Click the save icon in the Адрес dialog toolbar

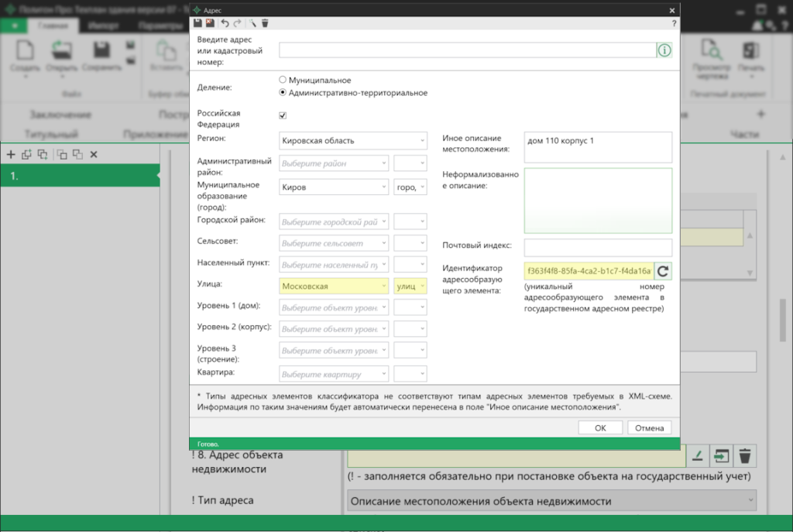198,24
